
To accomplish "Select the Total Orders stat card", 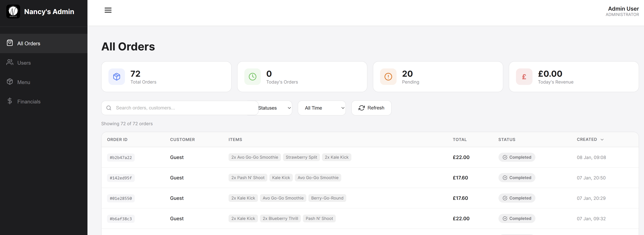I will tap(166, 77).
